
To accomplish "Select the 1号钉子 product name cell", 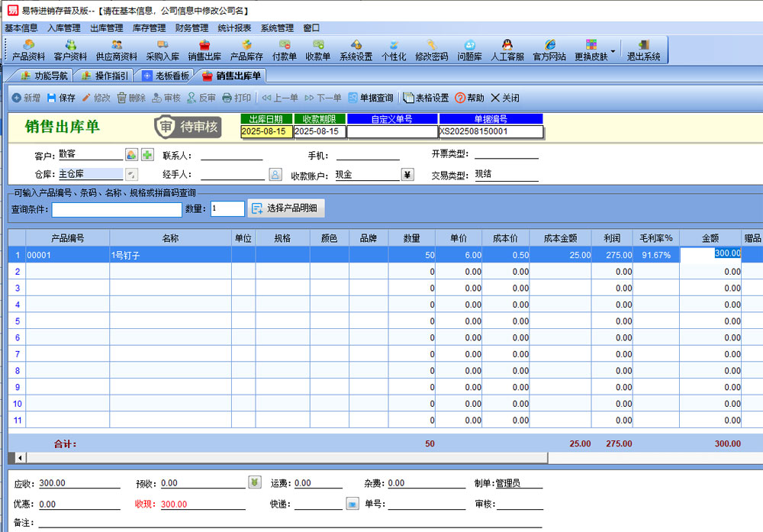I will pyautogui.click(x=170, y=255).
